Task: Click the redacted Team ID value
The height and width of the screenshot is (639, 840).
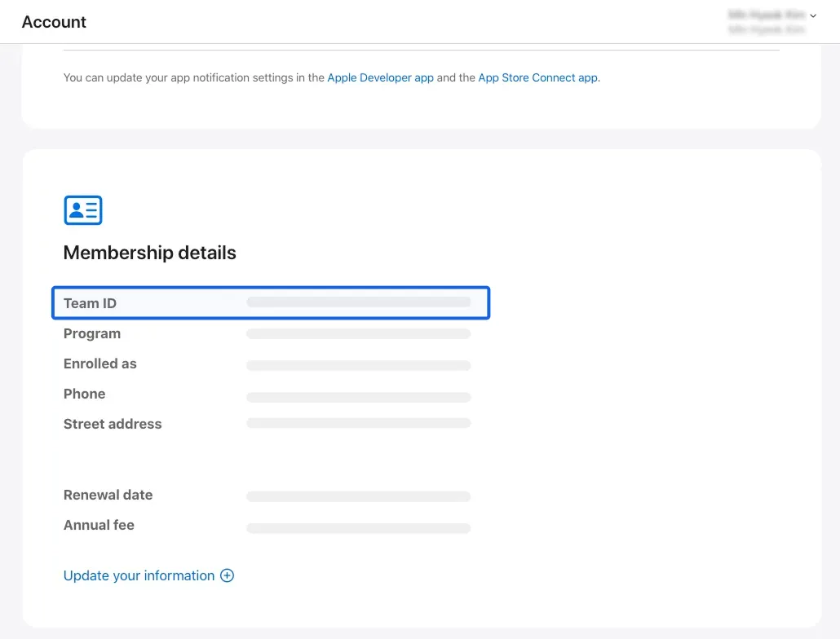Action: (358, 302)
